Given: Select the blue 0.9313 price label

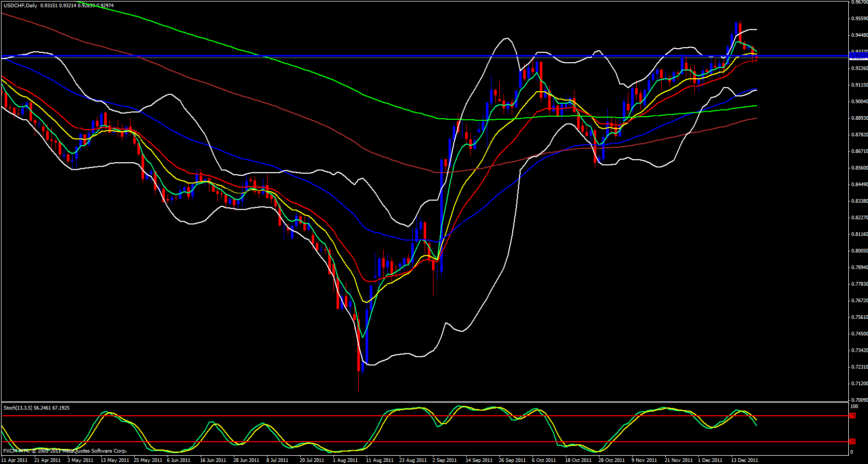Looking at the screenshot, I should [x=858, y=55].
